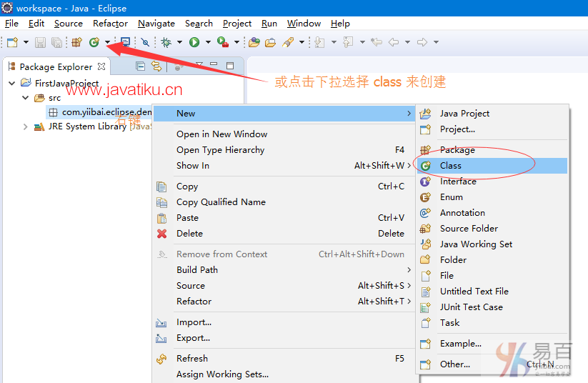This screenshot has height=383, width=588.
Task: Open the Window menu
Action: (x=304, y=24)
